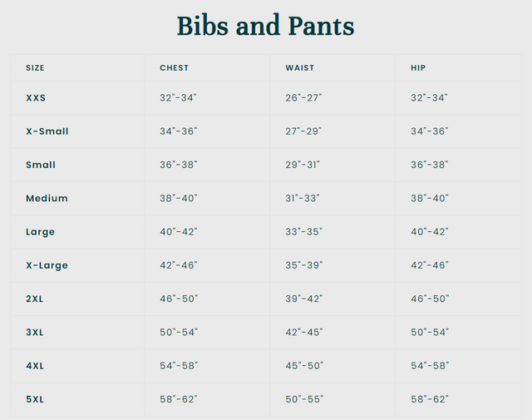Select the SIZE column header

tap(35, 68)
